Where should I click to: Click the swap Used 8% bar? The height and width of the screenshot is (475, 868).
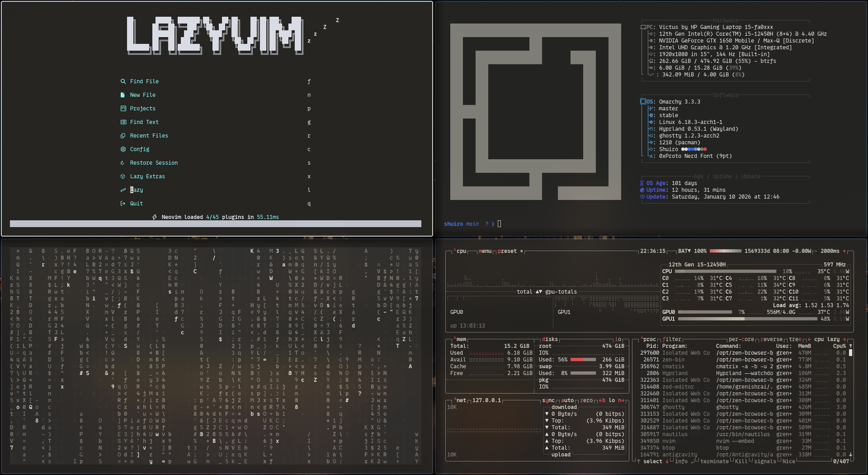tap(583, 373)
